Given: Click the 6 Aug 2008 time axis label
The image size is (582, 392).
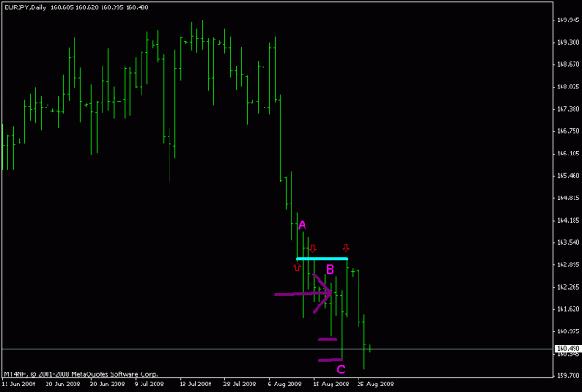Looking at the screenshot, I should (x=285, y=384).
